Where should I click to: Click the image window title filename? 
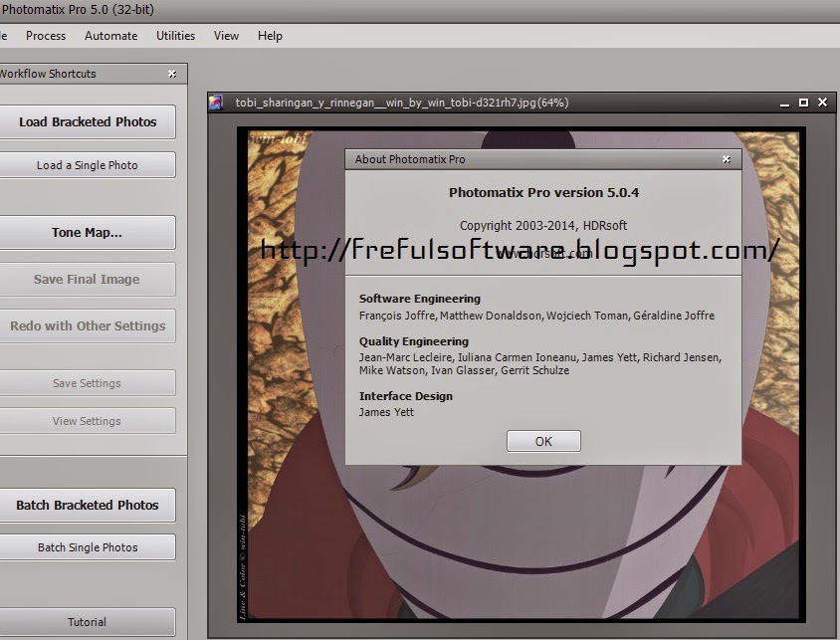(402, 103)
